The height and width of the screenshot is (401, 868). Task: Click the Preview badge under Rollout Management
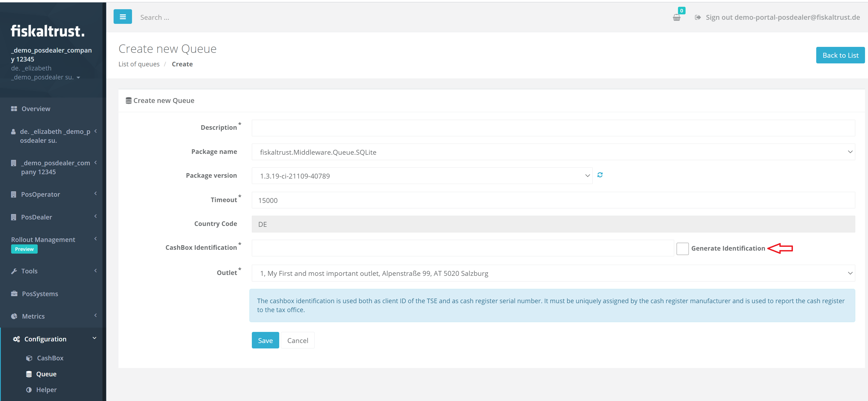(24, 249)
